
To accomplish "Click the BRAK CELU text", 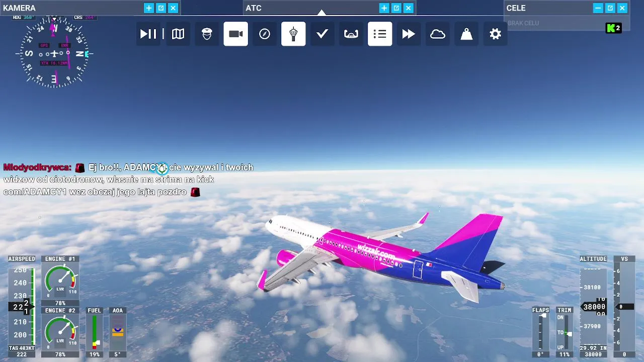I will coord(523,23).
